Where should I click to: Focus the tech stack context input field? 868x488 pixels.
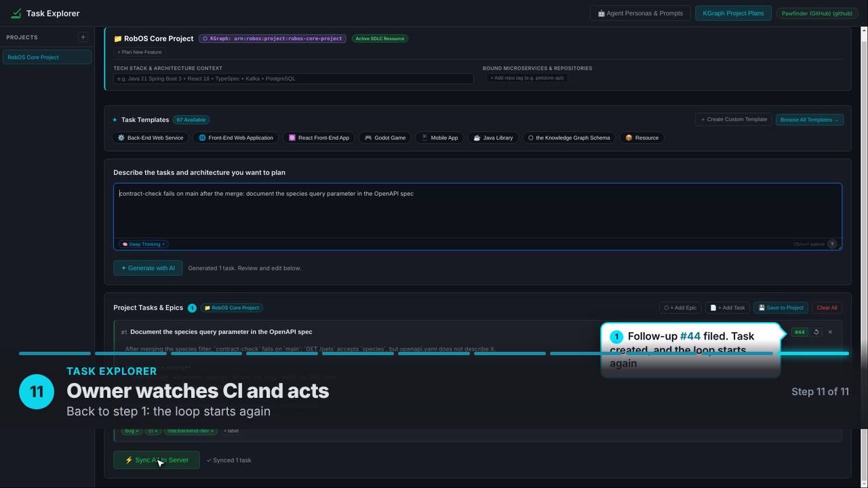[293, 79]
